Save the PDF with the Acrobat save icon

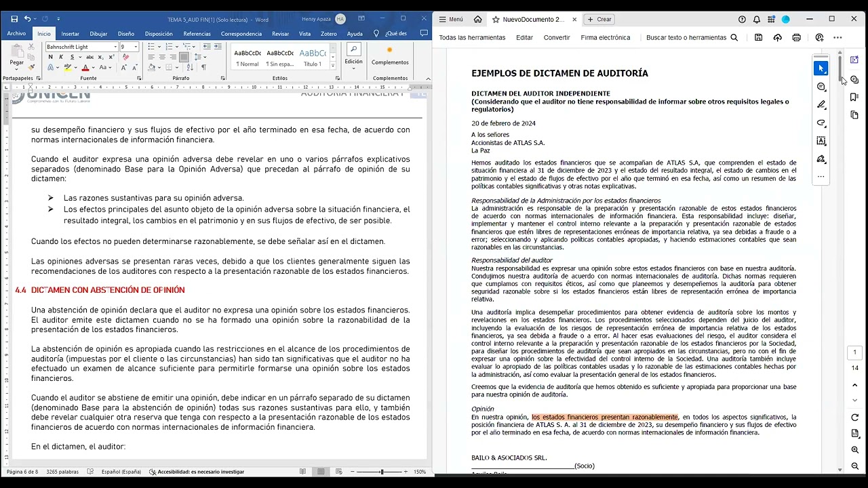tap(759, 38)
